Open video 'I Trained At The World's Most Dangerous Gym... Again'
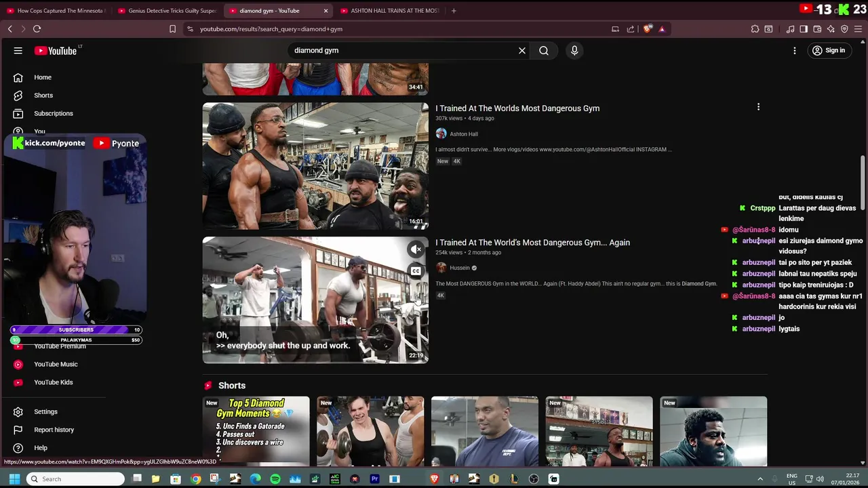The image size is (868, 488). pos(532,243)
